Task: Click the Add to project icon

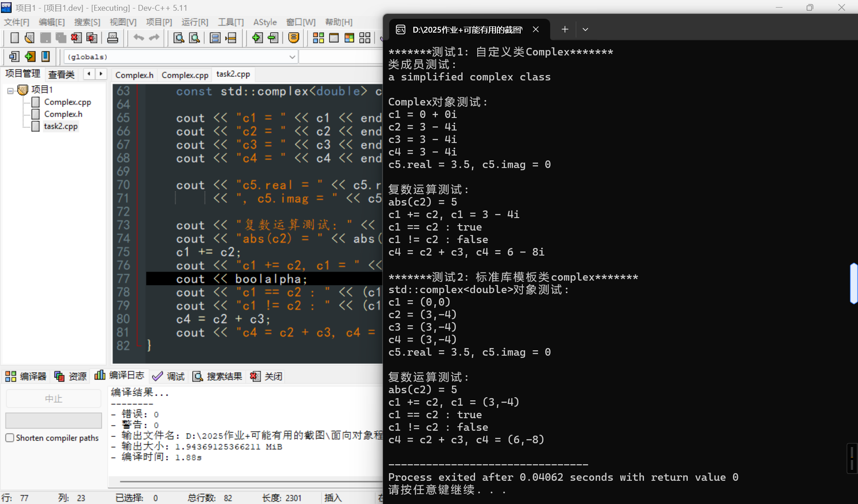Action: coord(257,38)
